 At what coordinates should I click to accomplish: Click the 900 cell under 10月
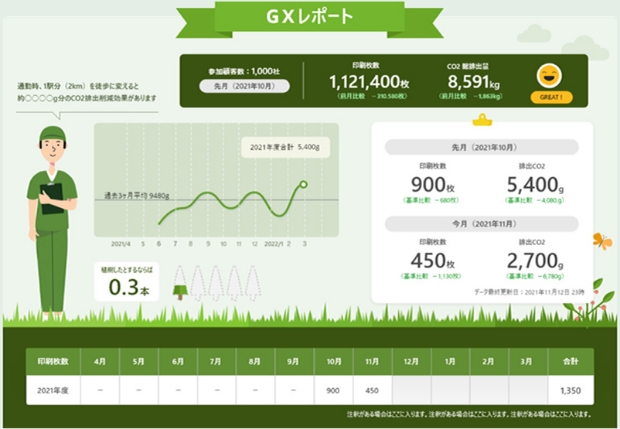(333, 390)
